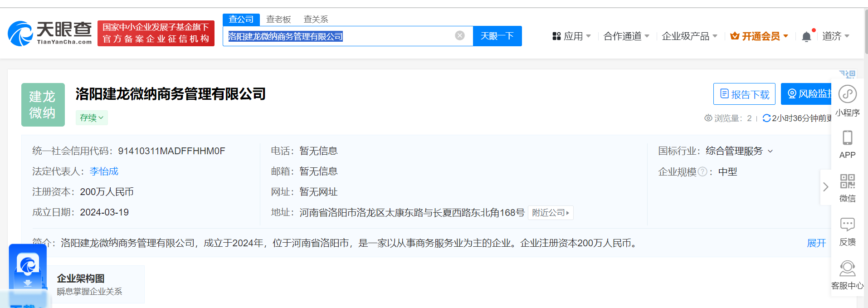Click the APP phone icon
The width and height of the screenshot is (868, 308).
pos(847,138)
